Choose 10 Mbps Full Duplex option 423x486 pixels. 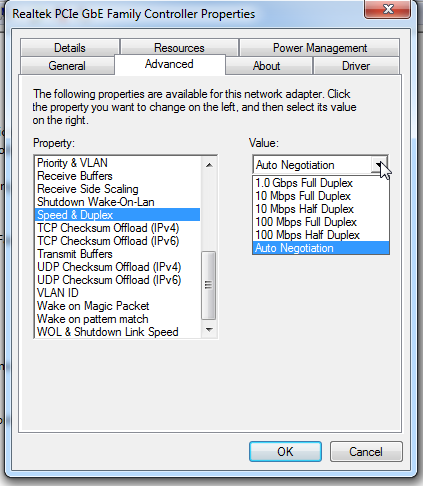click(321, 196)
